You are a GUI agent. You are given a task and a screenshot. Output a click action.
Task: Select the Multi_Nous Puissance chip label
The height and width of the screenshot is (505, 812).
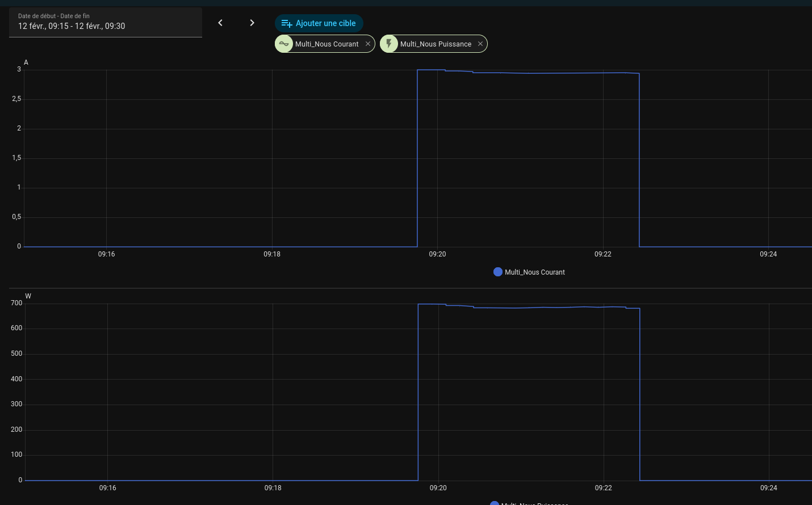(x=436, y=44)
